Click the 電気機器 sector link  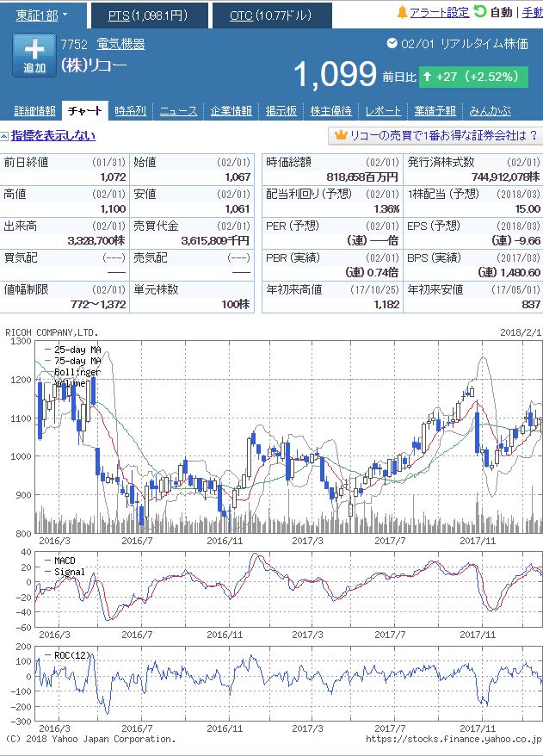point(120,44)
